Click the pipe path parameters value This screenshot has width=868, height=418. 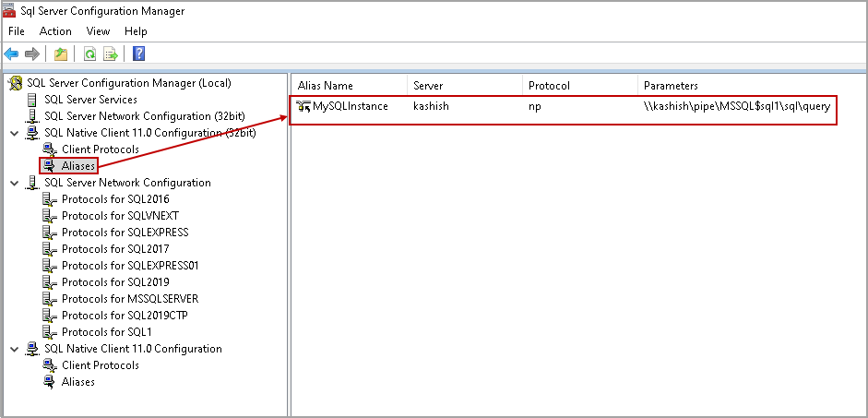pos(737,106)
